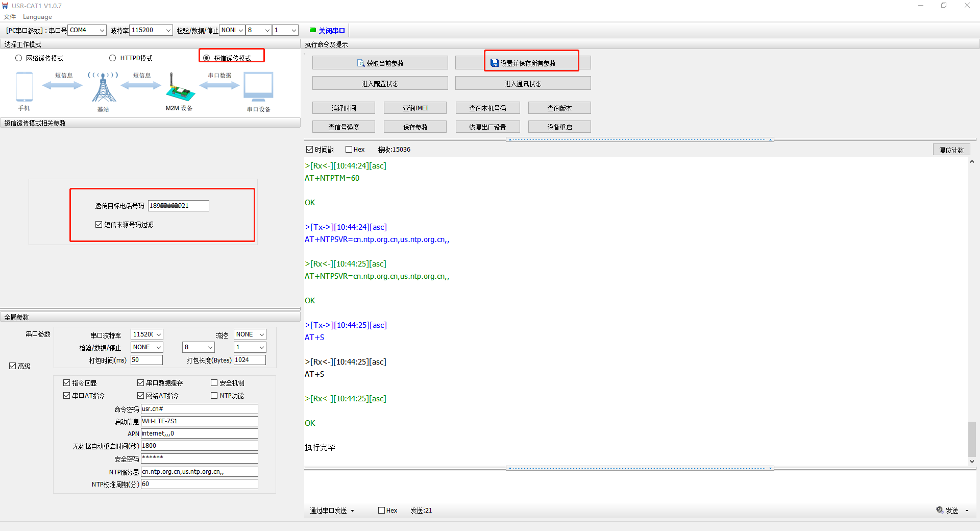The image size is (980, 531).
Task: Enable 安全机制 checkbox
Action: pos(214,383)
